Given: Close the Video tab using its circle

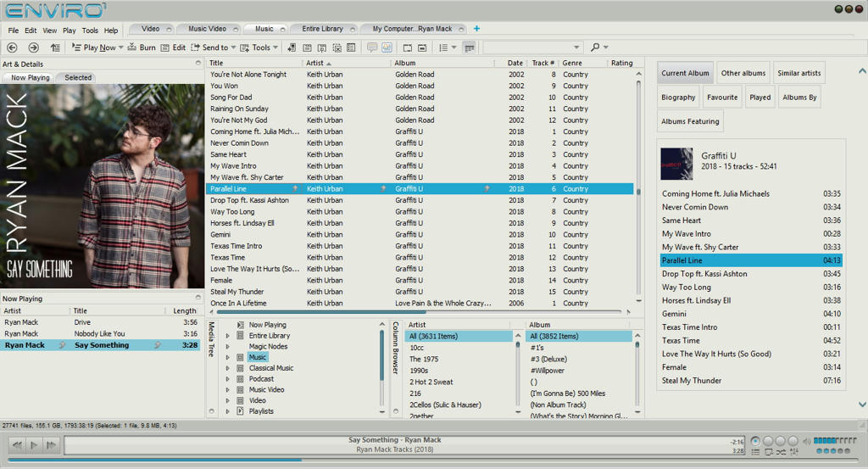Looking at the screenshot, I should click(x=169, y=29).
